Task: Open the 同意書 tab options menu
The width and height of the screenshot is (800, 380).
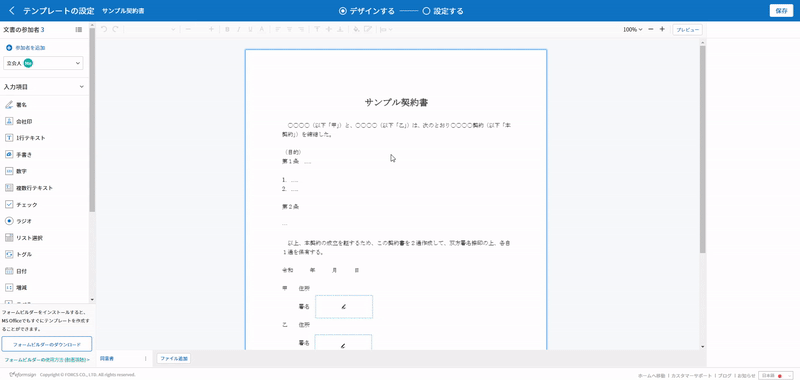Action: [145, 359]
